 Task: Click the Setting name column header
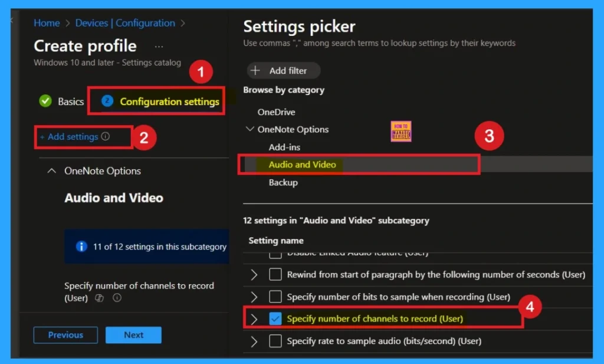coord(276,240)
